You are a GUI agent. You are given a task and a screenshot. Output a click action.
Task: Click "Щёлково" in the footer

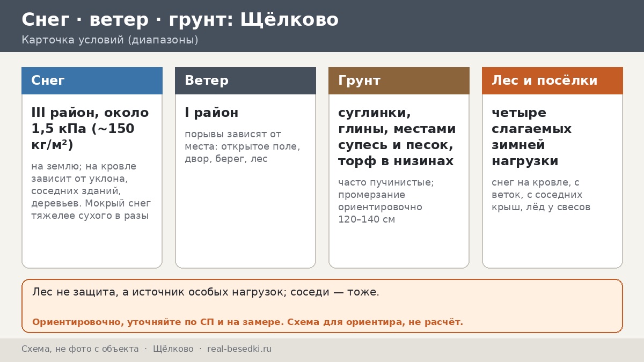point(173,349)
